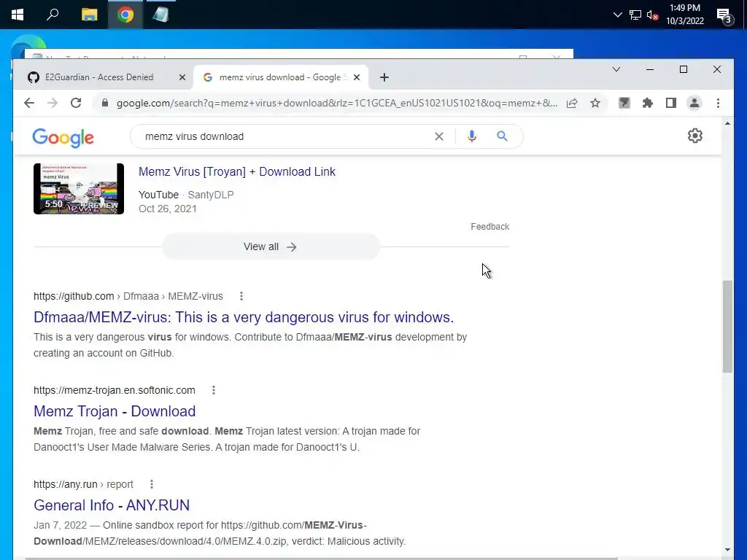Screen dimensions: 747x560
Task: Open the Extensions puzzle menu
Action: pos(648,103)
